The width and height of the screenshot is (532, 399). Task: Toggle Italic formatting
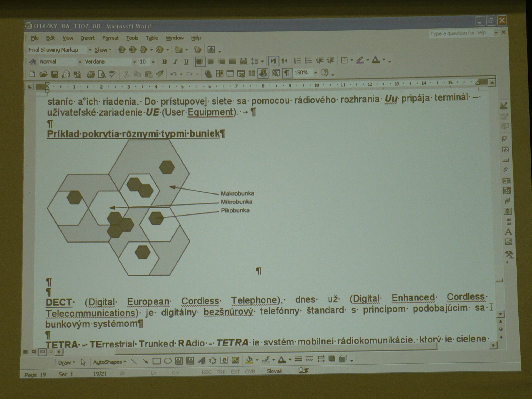coord(175,62)
